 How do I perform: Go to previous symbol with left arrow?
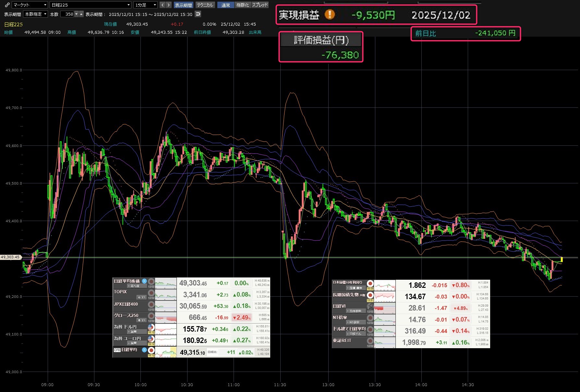(x=163, y=5)
